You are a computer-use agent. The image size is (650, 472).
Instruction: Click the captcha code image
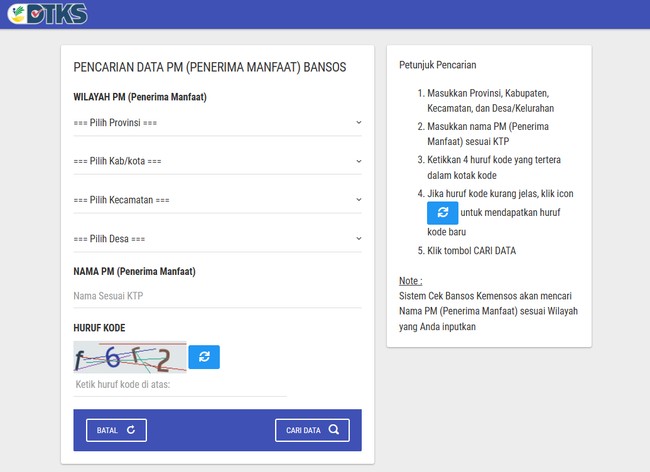click(x=129, y=357)
